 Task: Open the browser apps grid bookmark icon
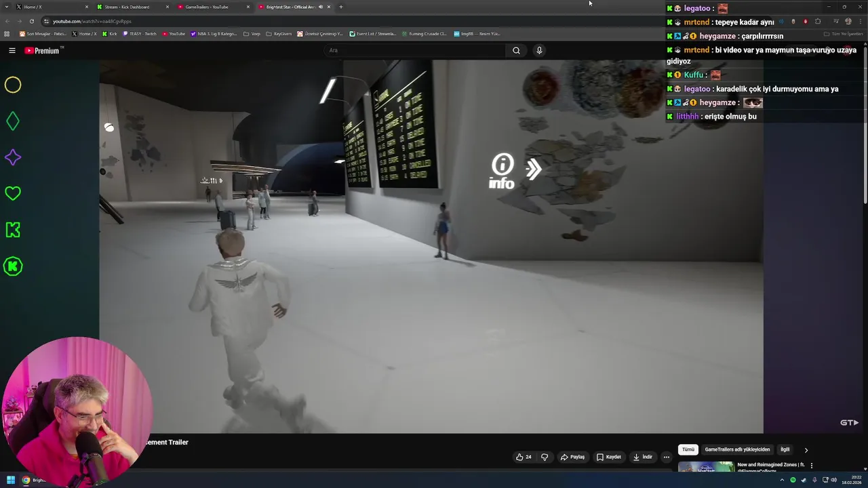pyautogui.click(x=7, y=33)
